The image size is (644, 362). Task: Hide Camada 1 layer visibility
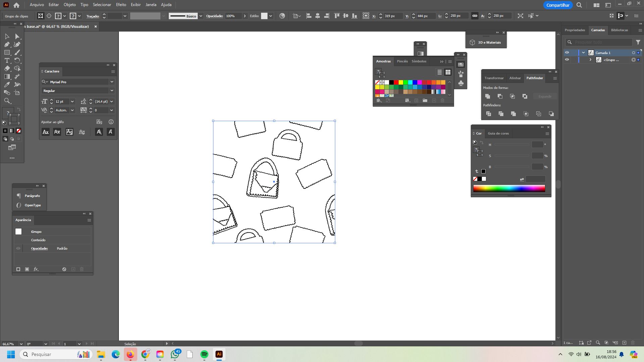(x=567, y=53)
